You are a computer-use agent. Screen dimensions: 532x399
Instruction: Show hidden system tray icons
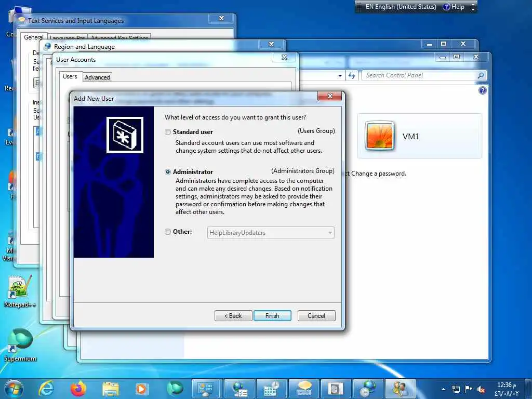pyautogui.click(x=443, y=389)
